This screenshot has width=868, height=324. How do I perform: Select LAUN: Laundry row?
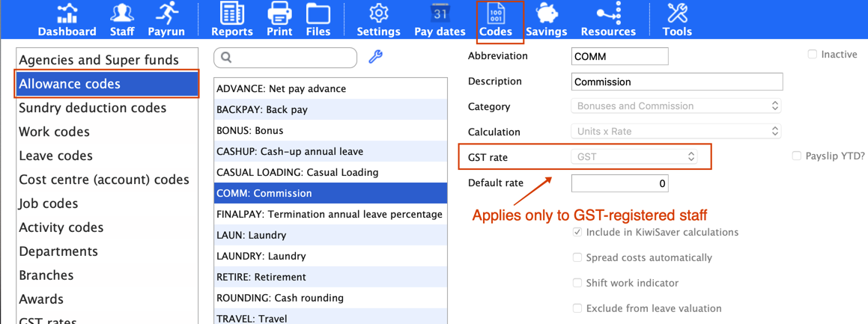(x=330, y=236)
